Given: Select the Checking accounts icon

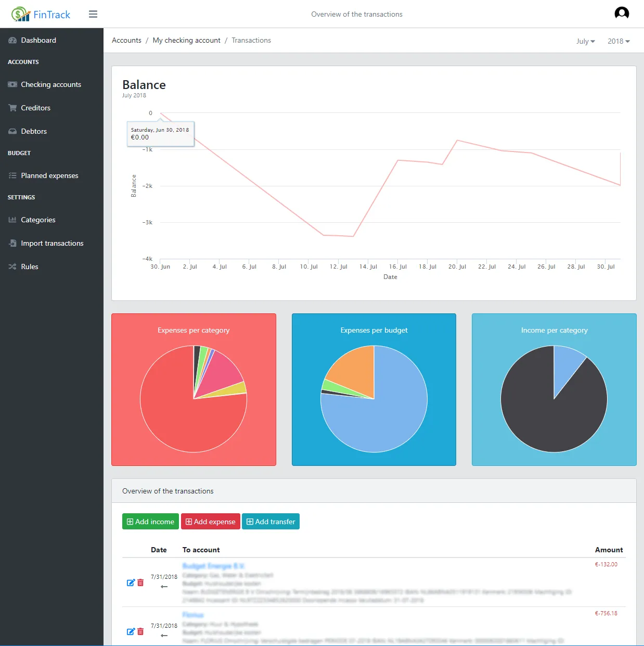Looking at the screenshot, I should 12,84.
